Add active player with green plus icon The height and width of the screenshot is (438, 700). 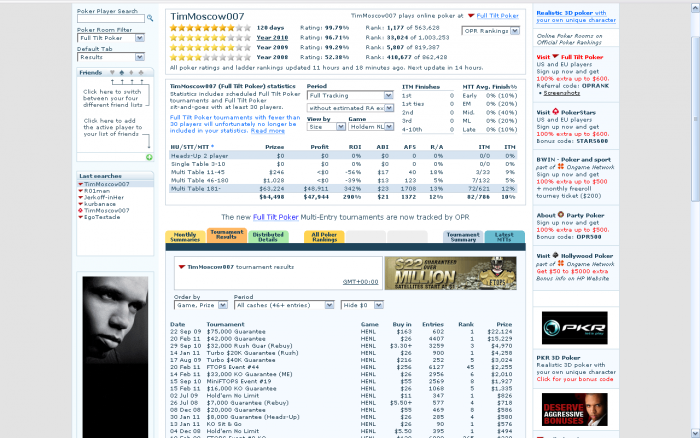click(149, 157)
